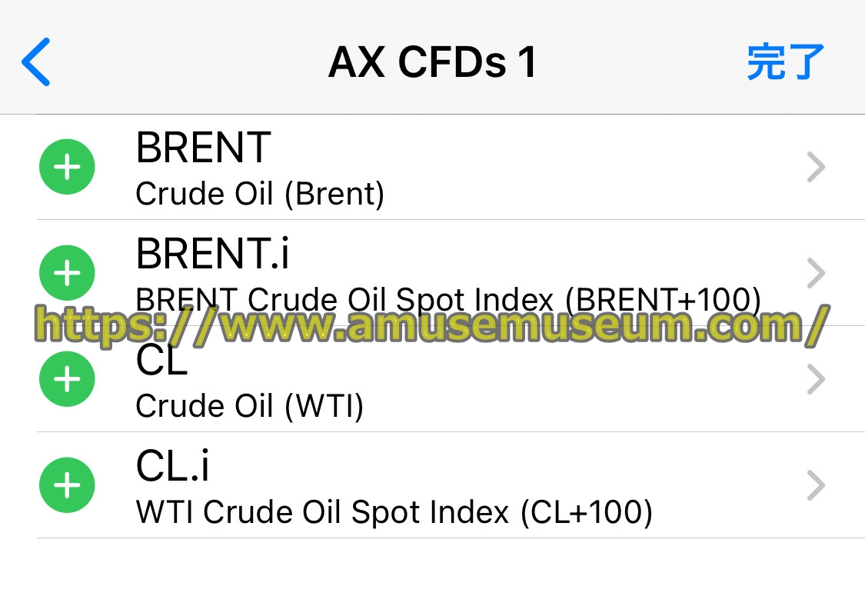Open CL.i details via its chevron

tap(816, 485)
